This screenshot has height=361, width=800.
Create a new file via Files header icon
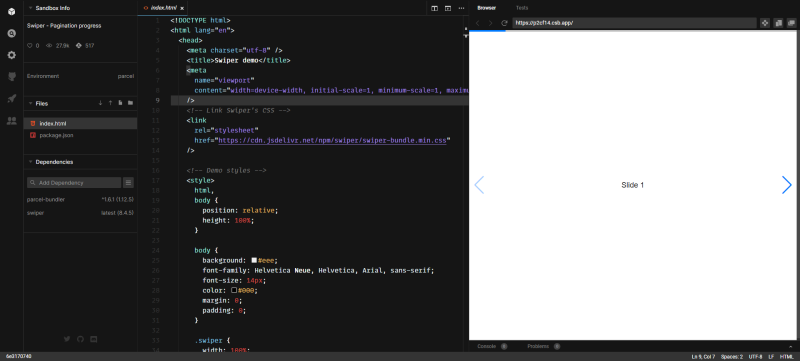120,103
